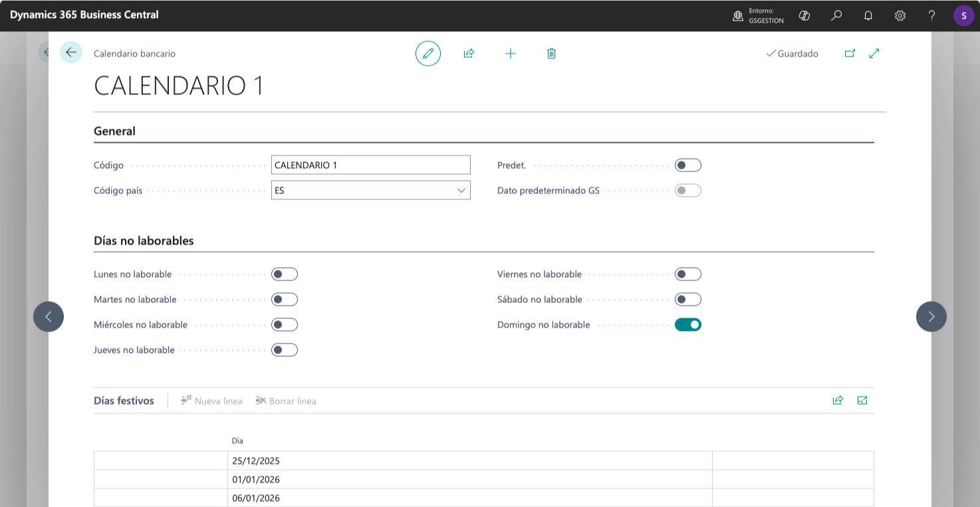Image resolution: width=980 pixels, height=507 pixels.
Task: Click the Código input field
Action: pos(370,165)
